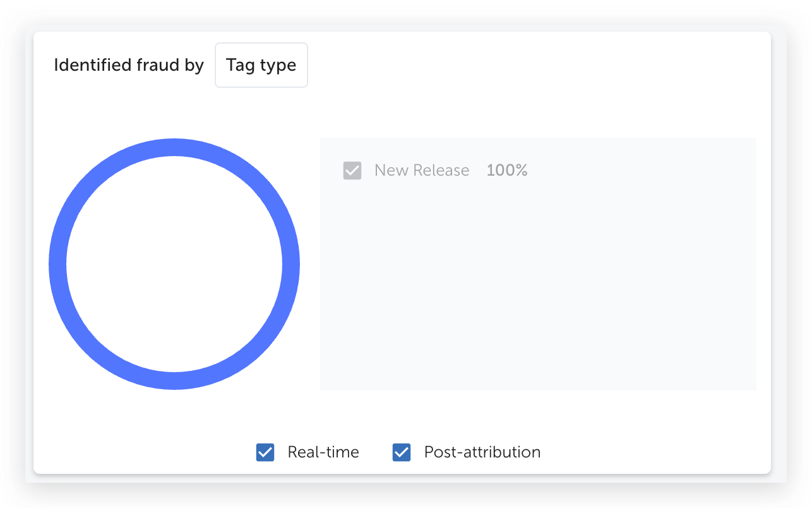Click the New Release legend row
The image size is (812, 508).
[436, 171]
